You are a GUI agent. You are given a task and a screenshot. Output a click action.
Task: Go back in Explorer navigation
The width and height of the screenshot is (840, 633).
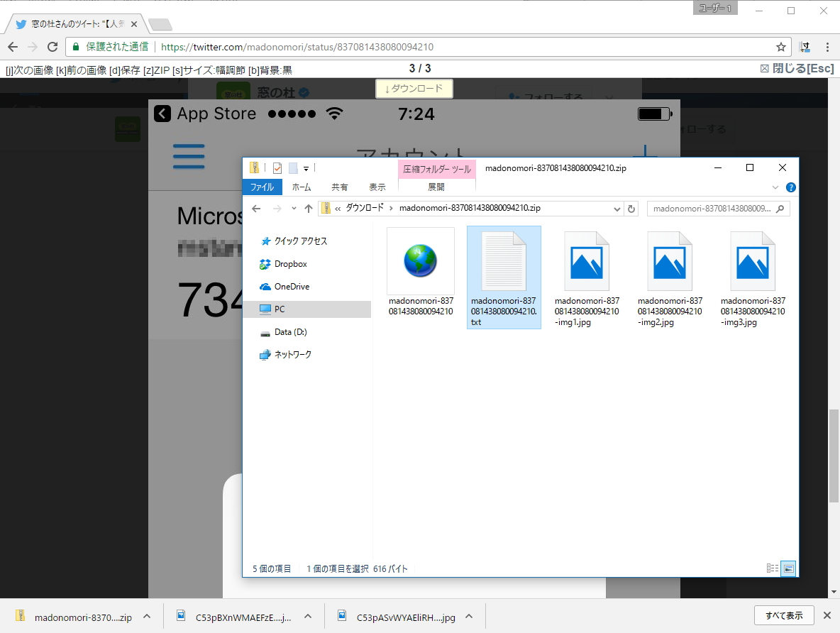[256, 209]
